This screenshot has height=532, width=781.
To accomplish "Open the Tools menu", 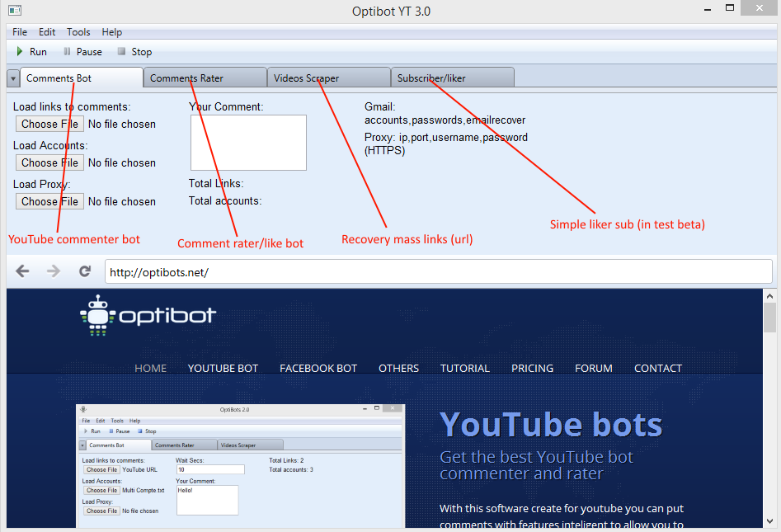I will pos(78,32).
